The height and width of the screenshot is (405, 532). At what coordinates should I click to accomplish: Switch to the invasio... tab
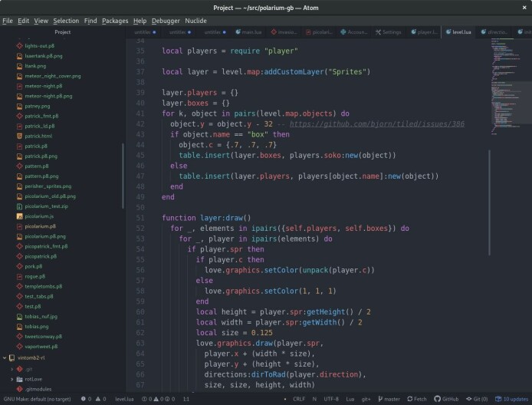pyautogui.click(x=284, y=32)
